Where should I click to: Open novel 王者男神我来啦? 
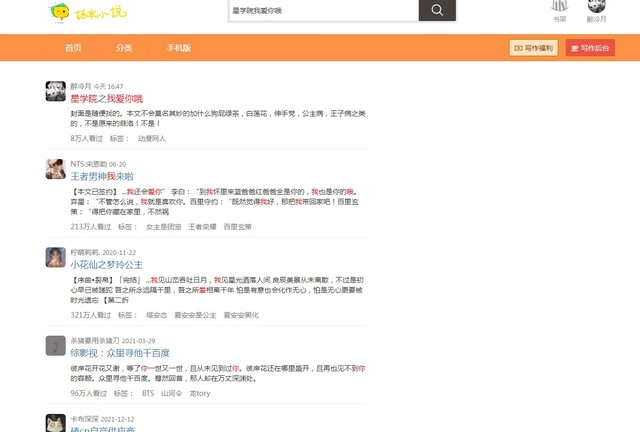click(x=102, y=176)
